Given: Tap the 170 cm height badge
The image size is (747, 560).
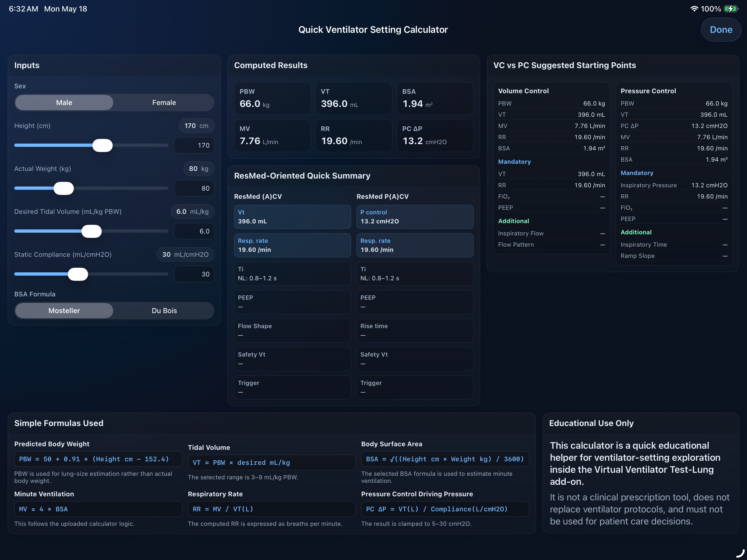Looking at the screenshot, I should (x=196, y=126).
